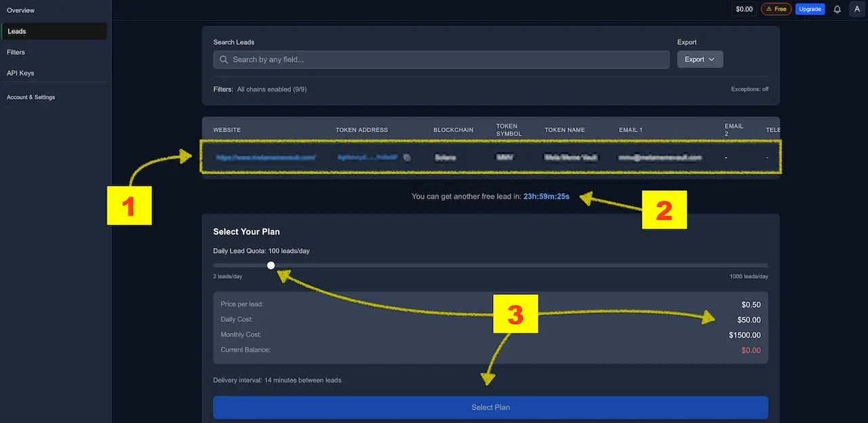
Task: Open the Account & Settings section
Action: (31, 97)
